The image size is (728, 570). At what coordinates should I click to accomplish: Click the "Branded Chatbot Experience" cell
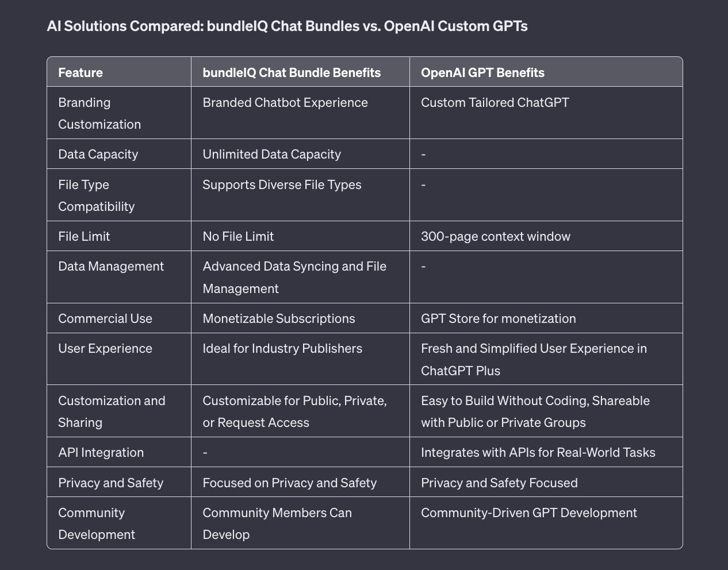coord(285,103)
